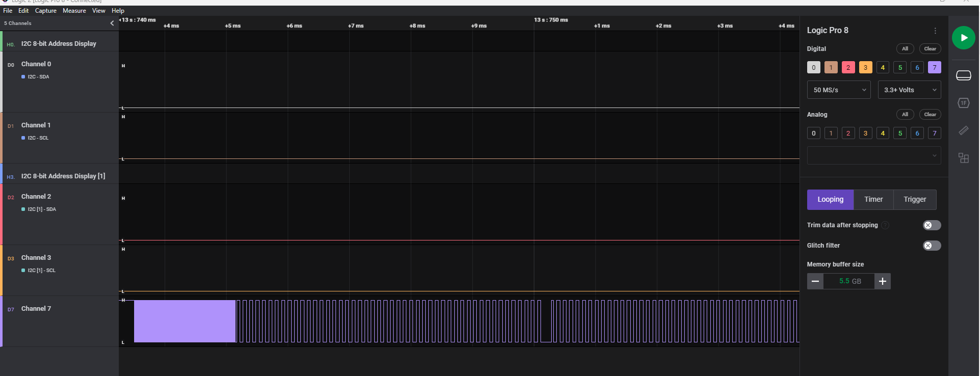This screenshot has width=980, height=376.
Task: Show help for Trim data after stopping
Action: click(885, 225)
